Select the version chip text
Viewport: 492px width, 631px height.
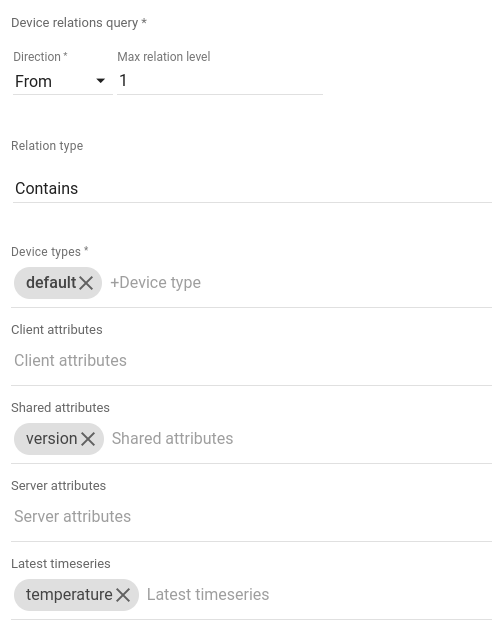coord(51,439)
